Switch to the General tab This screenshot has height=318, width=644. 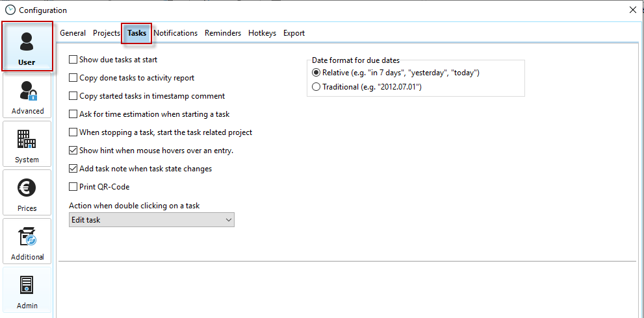tap(73, 33)
